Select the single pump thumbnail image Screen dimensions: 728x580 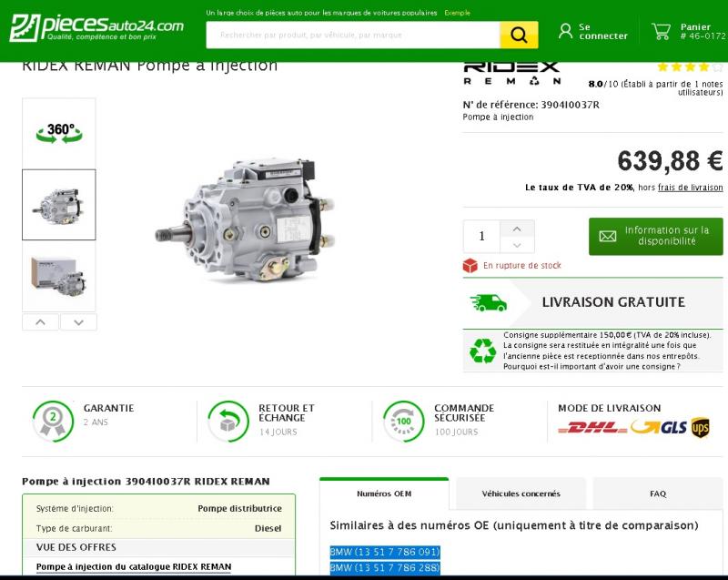[59, 205]
